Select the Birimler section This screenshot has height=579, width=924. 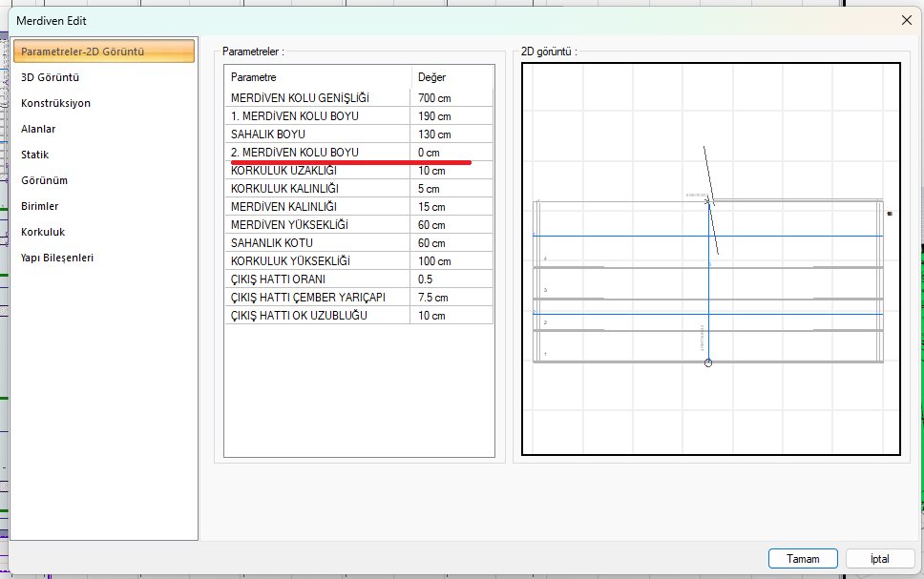[x=40, y=206]
